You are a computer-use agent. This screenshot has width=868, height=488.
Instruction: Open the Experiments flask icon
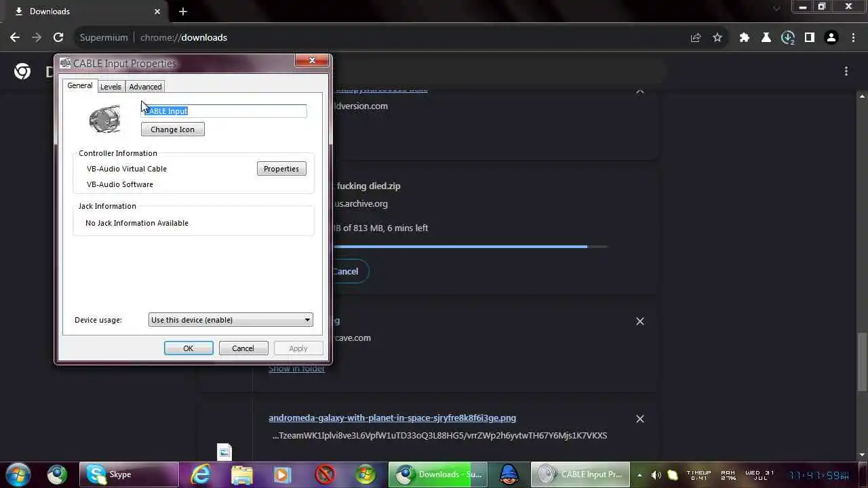tap(766, 37)
